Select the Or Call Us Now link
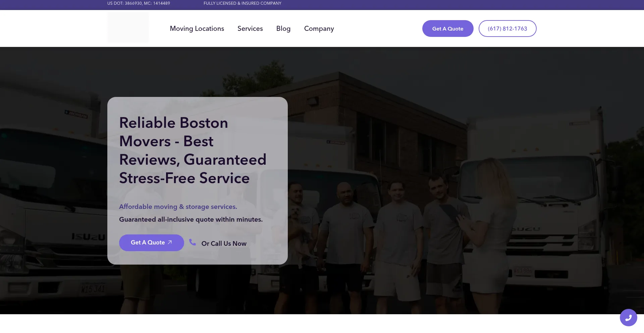Viewport: 644px width, 333px height. click(x=224, y=243)
